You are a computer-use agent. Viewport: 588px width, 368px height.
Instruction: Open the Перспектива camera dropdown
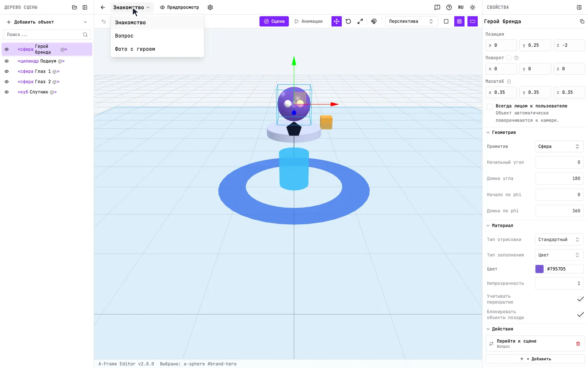pyautogui.click(x=411, y=21)
